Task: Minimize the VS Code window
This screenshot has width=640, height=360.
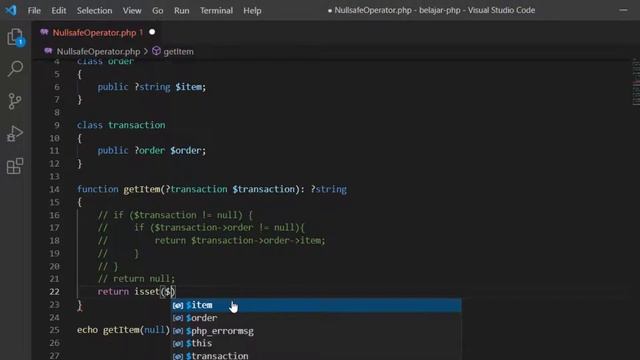Action: click(623, 10)
